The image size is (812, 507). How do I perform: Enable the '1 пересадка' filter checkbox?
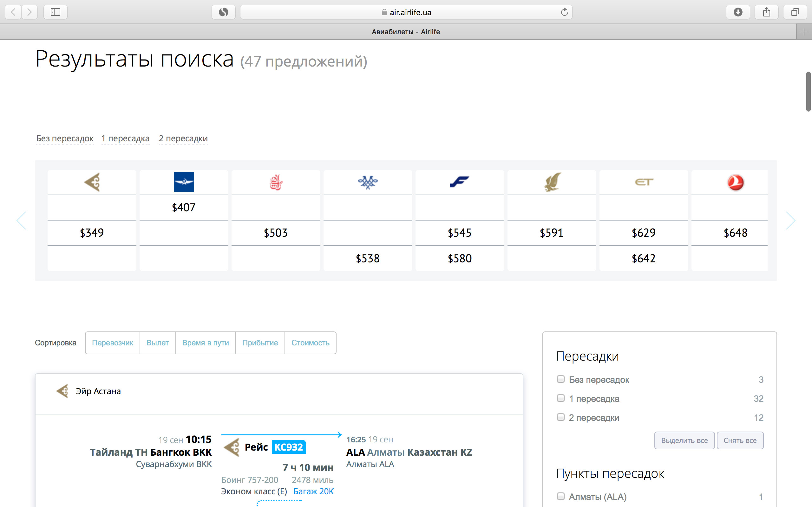pyautogui.click(x=560, y=398)
